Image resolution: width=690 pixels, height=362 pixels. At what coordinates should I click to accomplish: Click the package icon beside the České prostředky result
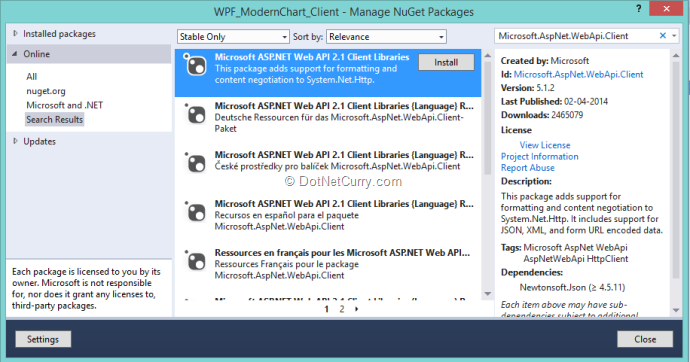195,163
